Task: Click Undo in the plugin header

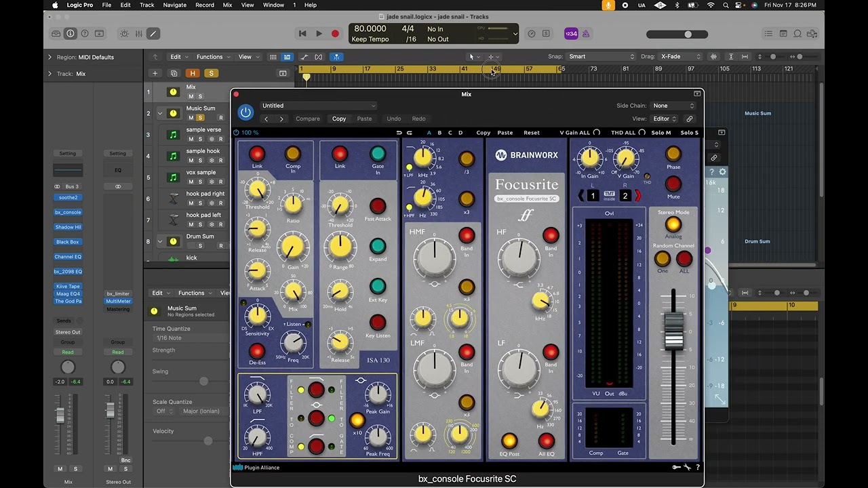Action: coord(394,119)
